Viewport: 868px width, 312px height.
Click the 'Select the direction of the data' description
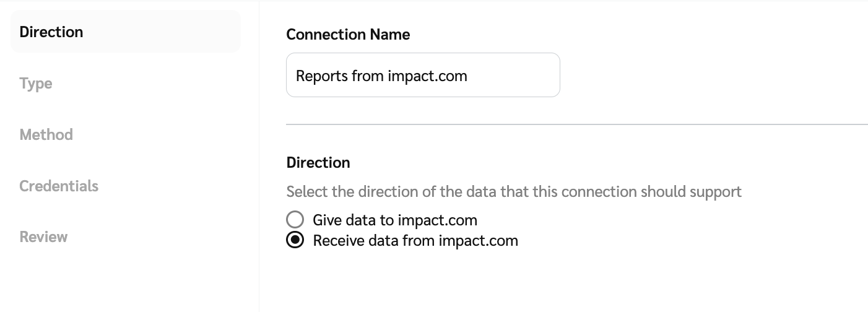(x=514, y=192)
